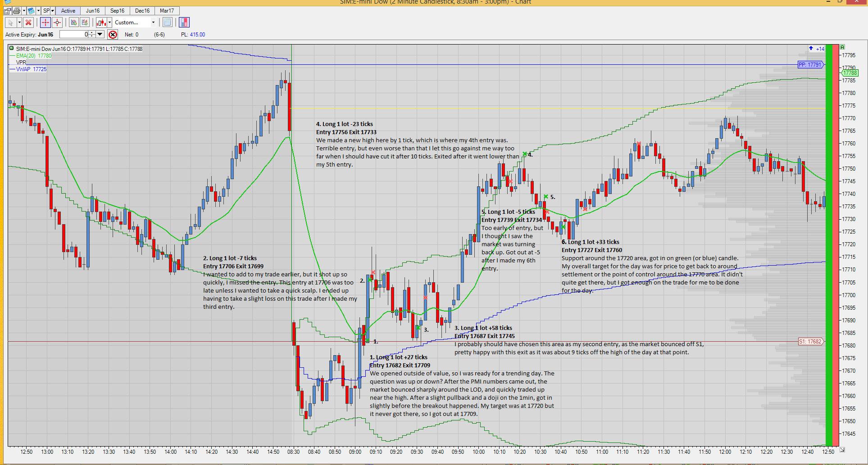Open the chart properties icon

pos(8,11)
